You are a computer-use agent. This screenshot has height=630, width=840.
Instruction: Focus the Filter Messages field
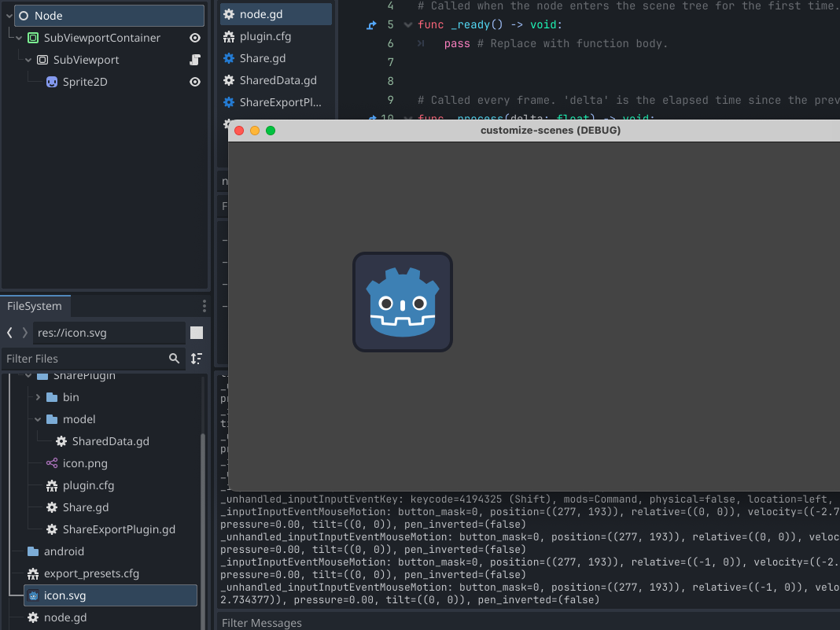[x=529, y=622]
